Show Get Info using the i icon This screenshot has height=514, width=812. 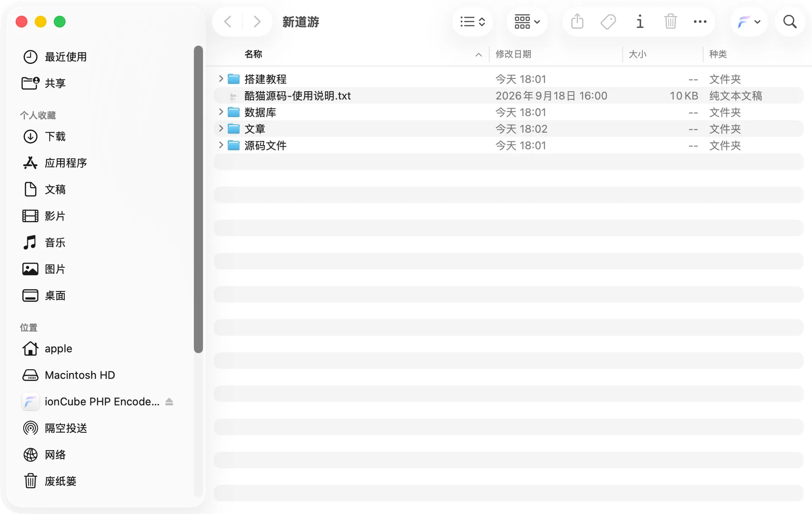639,22
